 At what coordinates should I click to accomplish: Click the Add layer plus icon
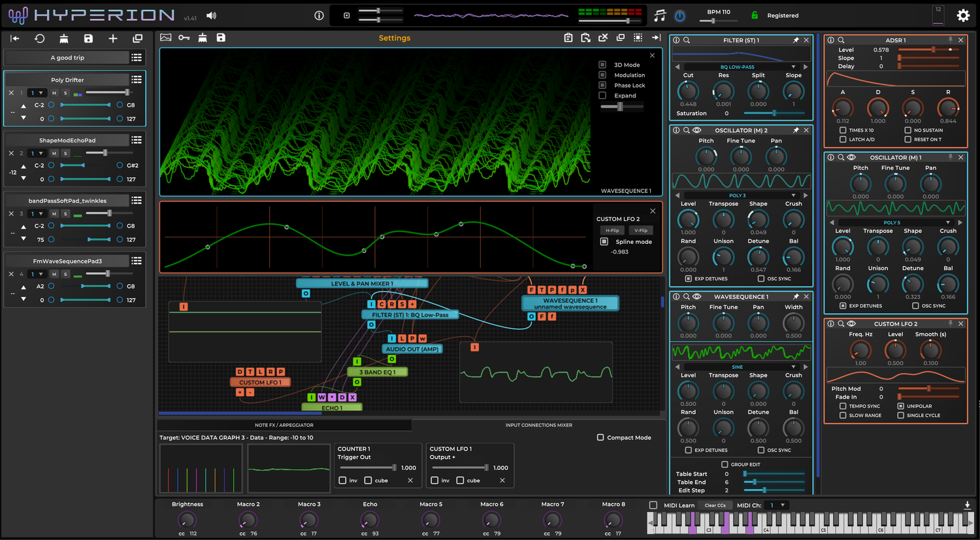pyautogui.click(x=112, y=38)
